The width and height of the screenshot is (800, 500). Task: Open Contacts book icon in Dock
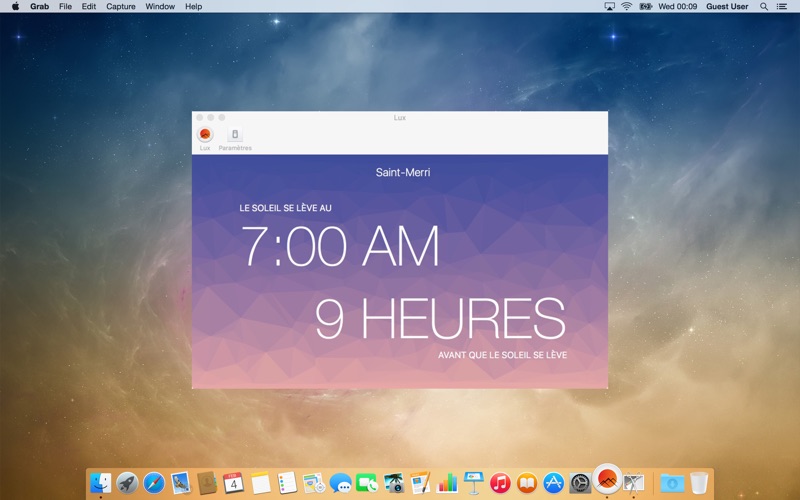(207, 483)
